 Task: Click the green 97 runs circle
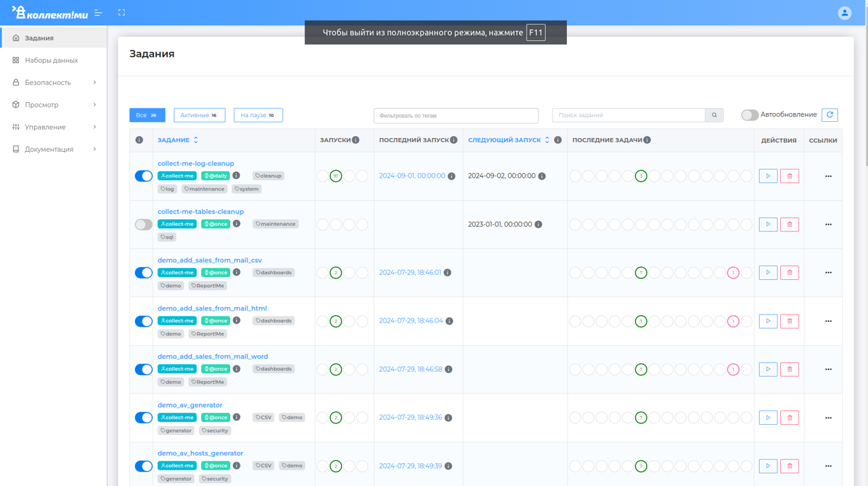336,176
